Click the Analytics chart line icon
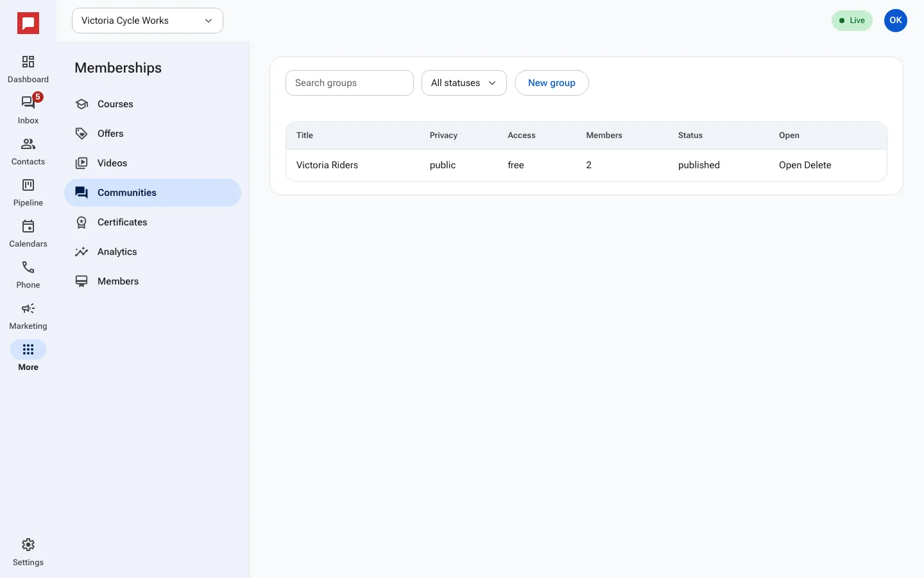 (81, 252)
